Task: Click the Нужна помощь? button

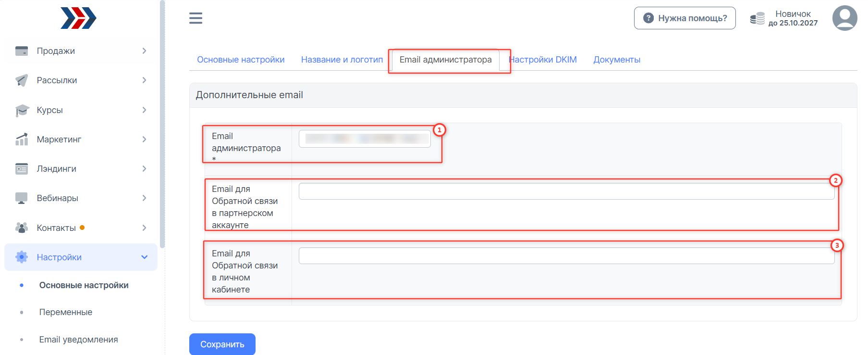Action: (685, 18)
